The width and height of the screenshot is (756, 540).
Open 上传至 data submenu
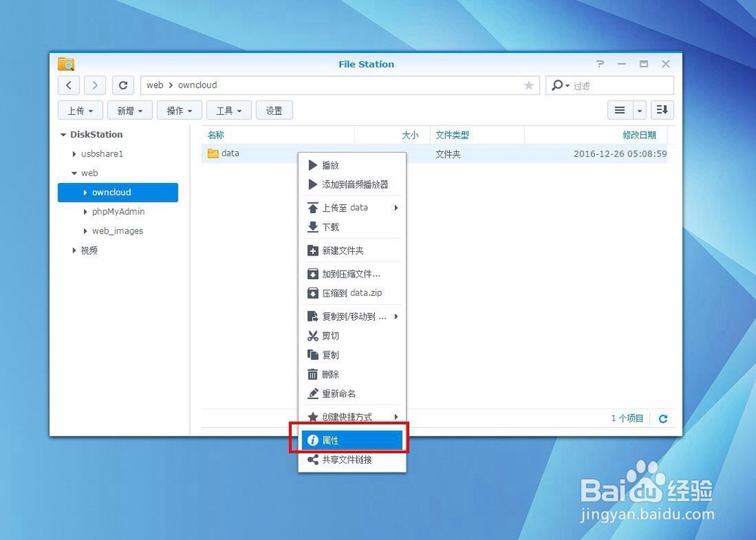click(352, 208)
